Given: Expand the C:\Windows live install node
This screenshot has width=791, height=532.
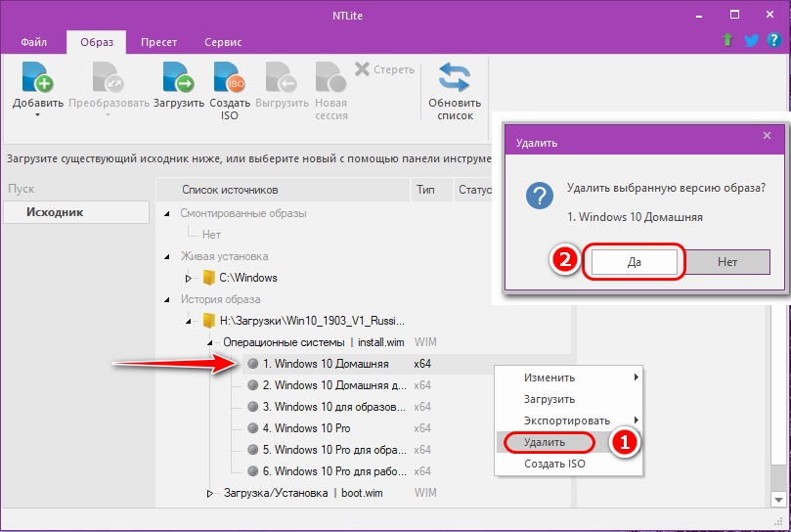Looking at the screenshot, I should [x=189, y=278].
